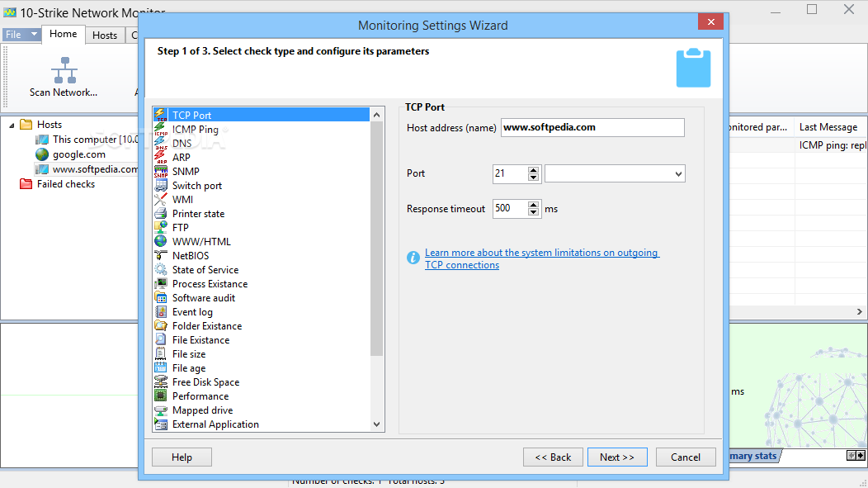Screen dimensions: 868x488
Task: Select the WMI check icon
Action: pyautogui.click(x=161, y=199)
